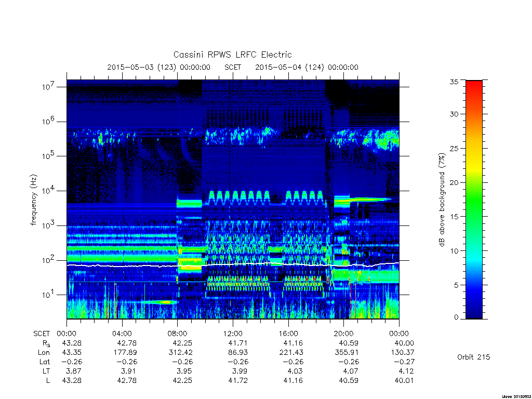The image size is (532, 399).
Task: Click the 'LT' row label
Action: pos(46,371)
